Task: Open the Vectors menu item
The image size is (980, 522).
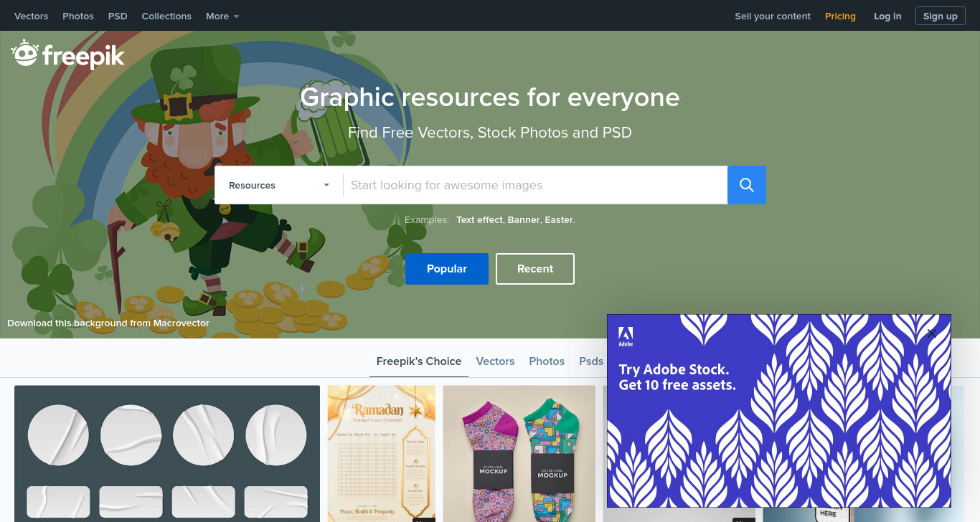Action: click(x=31, y=16)
